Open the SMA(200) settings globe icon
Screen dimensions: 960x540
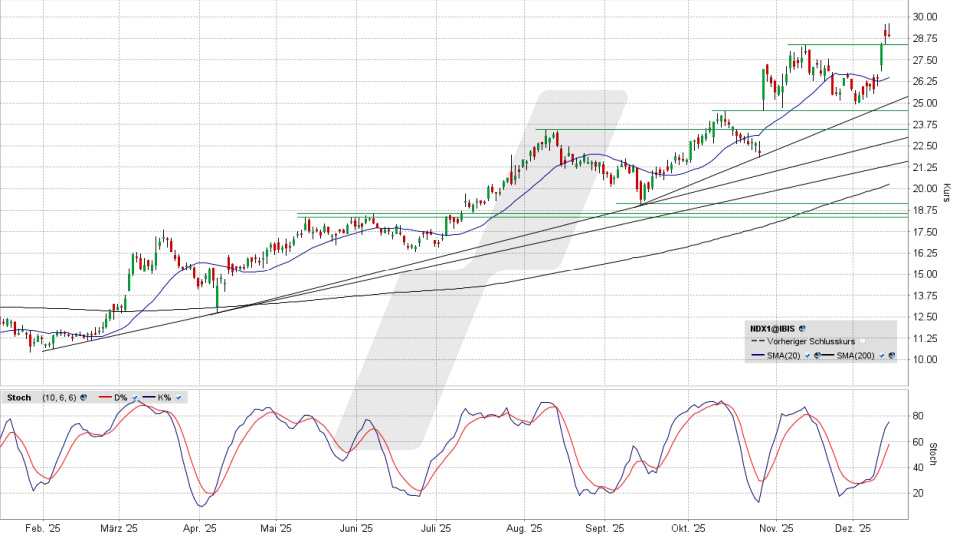click(891, 355)
